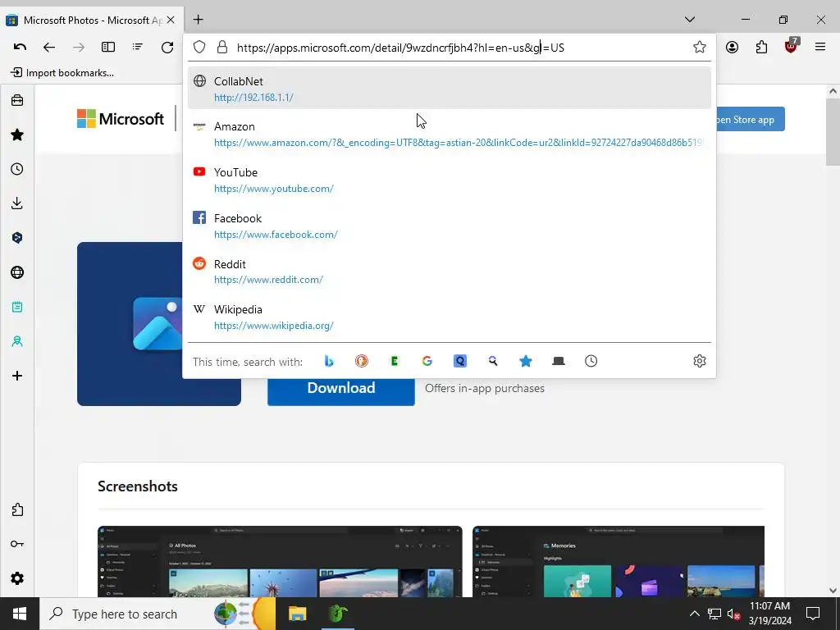Screen dimensions: 840x630
Task: Click the network tray icon
Action: tap(714, 614)
